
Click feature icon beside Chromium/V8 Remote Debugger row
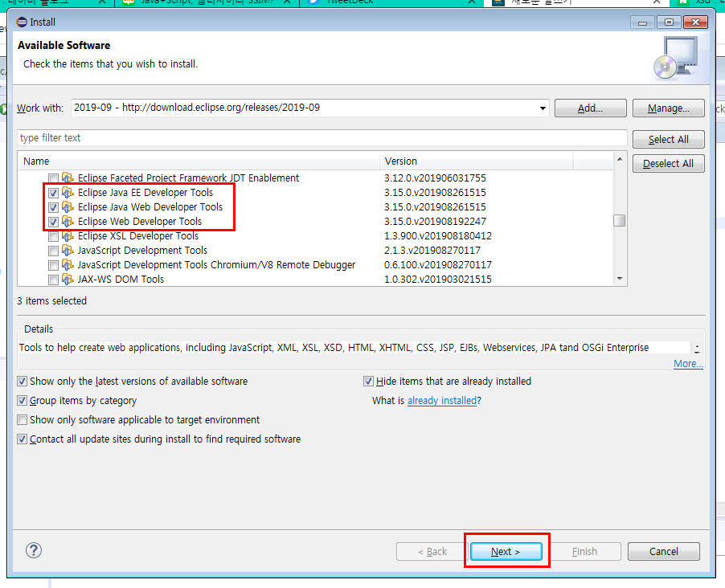click(x=68, y=265)
